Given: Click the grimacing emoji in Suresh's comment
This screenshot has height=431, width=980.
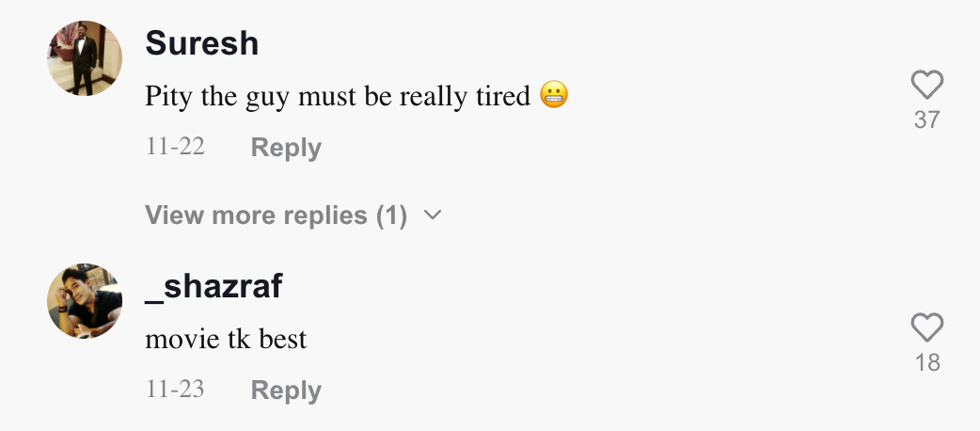Looking at the screenshot, I should pos(555,96).
